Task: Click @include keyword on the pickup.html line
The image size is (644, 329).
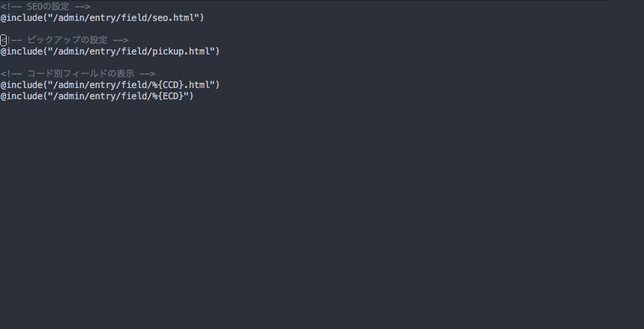Action: pyautogui.click(x=22, y=51)
